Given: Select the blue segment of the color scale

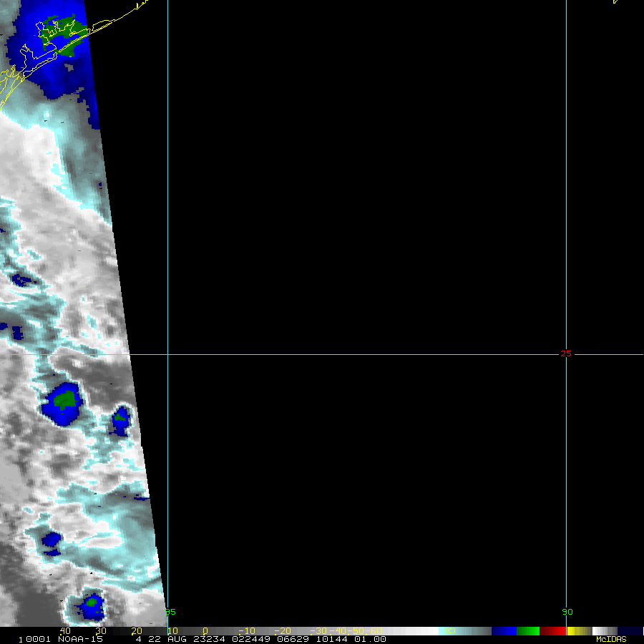Looking at the screenshot, I should pos(504,631).
